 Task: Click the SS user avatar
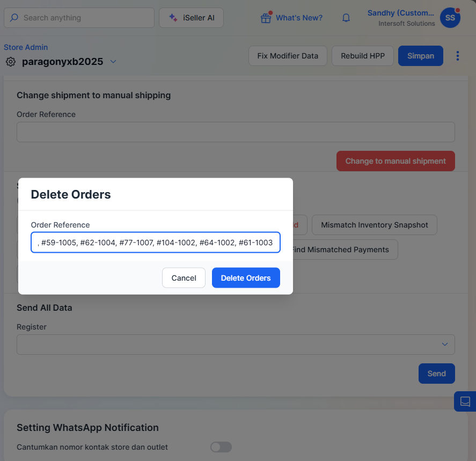450,18
